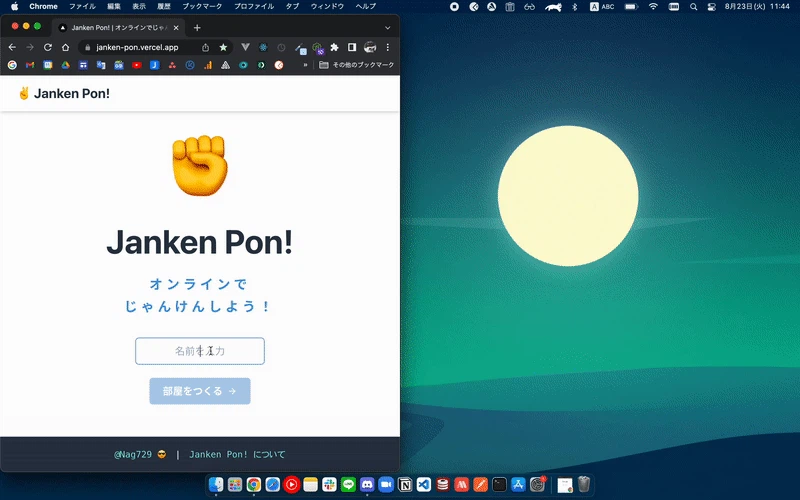The width and height of the screenshot is (800, 500).
Task: Go to Chrome home page icon
Action: pyautogui.click(x=65, y=47)
